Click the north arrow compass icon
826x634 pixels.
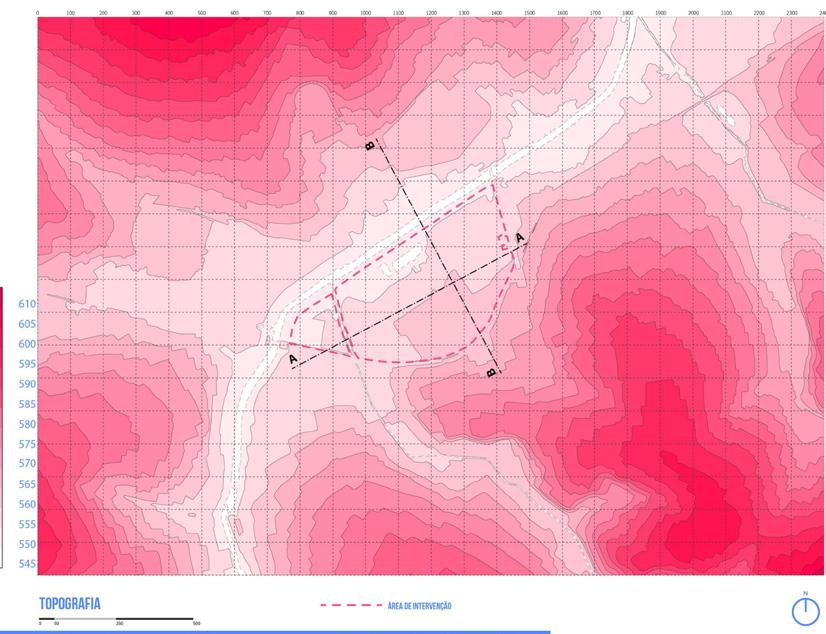click(805, 609)
